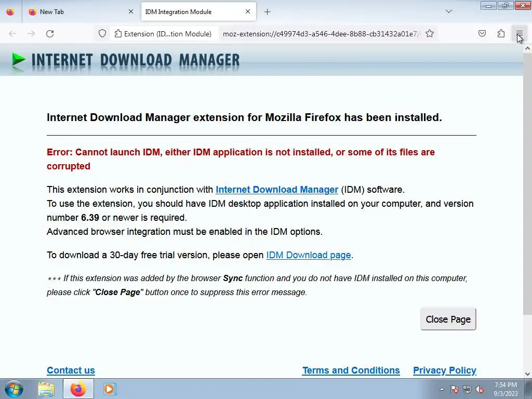Focus the moz-extension URL address field
Screen dimensions: 532x399
321,34
